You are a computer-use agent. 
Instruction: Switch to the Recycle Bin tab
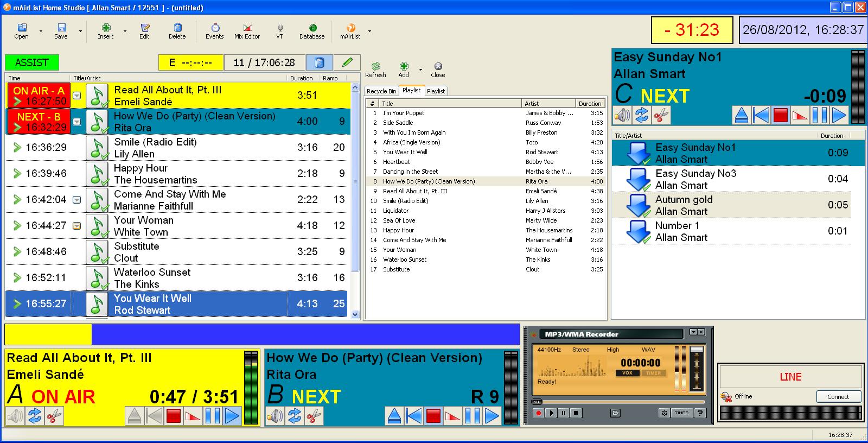tap(381, 91)
